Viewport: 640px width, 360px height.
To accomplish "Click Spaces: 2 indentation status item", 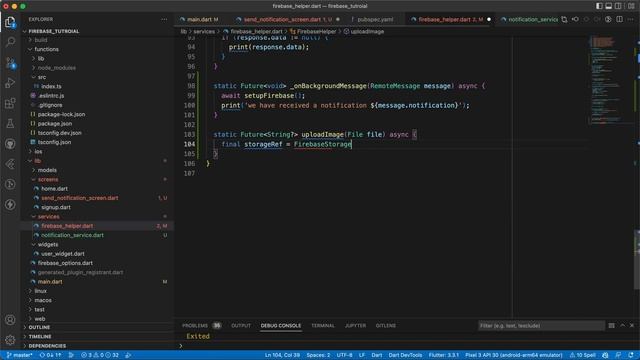I will [318, 355].
